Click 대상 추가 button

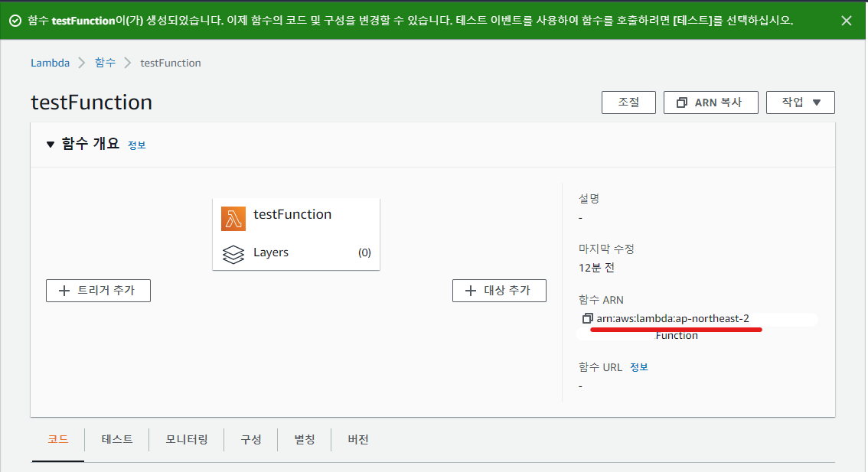coord(499,291)
